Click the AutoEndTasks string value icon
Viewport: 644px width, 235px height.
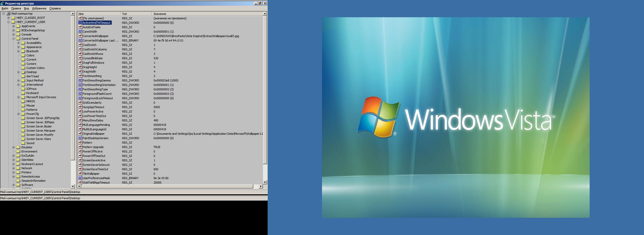(80, 27)
